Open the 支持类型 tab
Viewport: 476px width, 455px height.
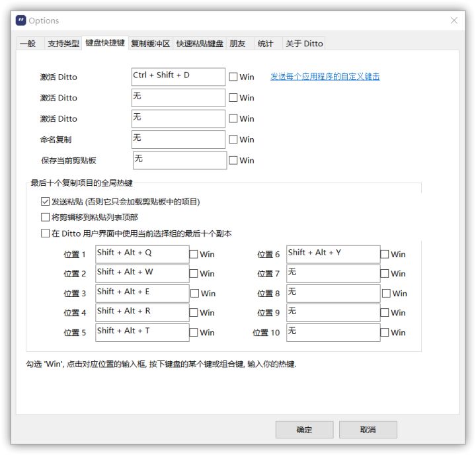click(63, 44)
